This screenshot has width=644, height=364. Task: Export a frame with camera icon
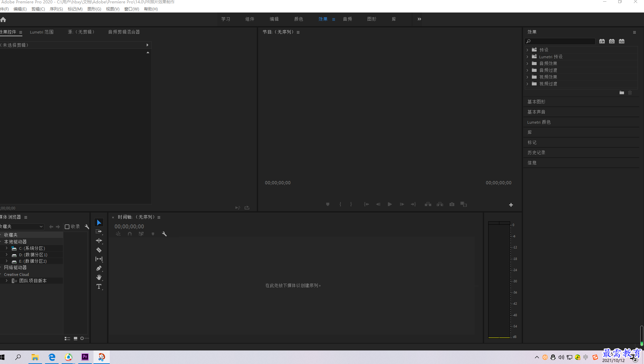click(x=452, y=204)
